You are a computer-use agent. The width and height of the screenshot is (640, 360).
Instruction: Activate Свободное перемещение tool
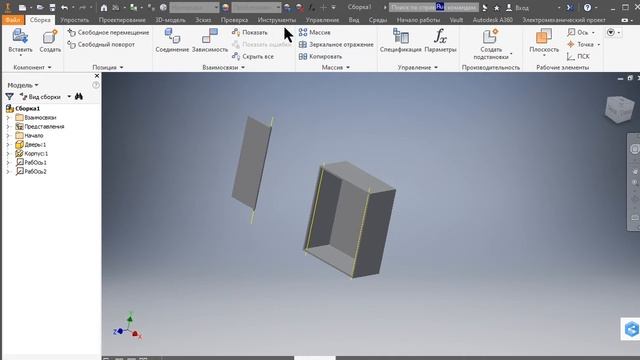[x=108, y=32]
